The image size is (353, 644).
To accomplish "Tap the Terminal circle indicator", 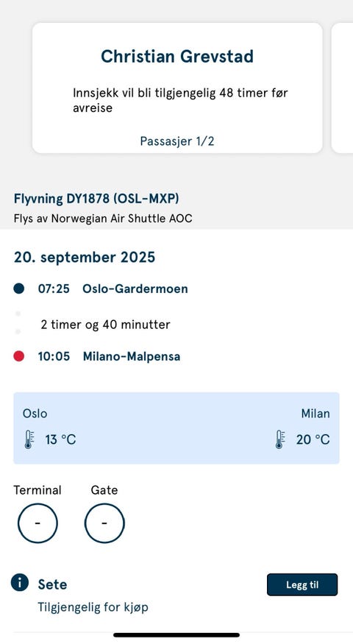I will click(38, 523).
